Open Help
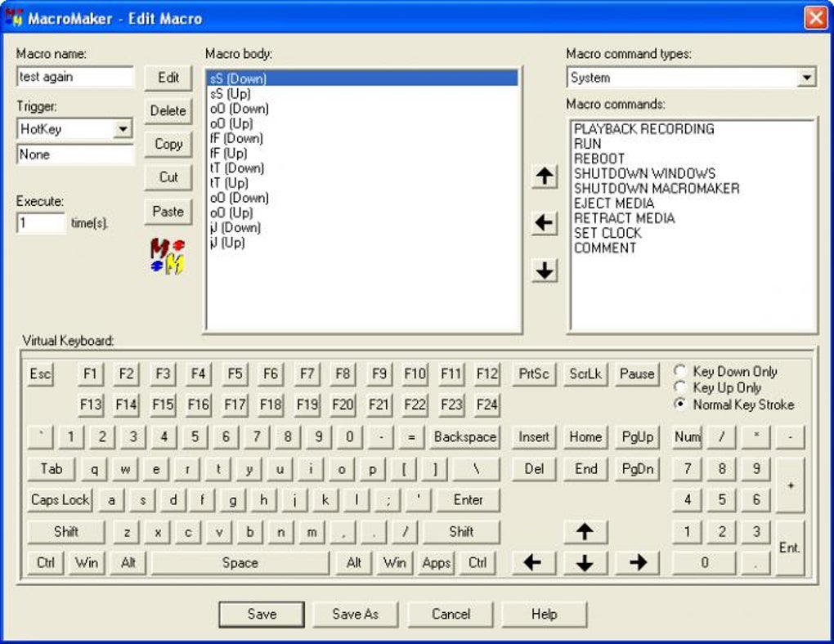The height and width of the screenshot is (644, 834). (x=544, y=615)
